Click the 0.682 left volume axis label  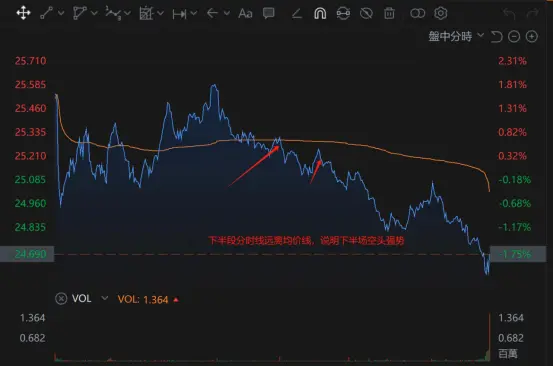[32, 338]
